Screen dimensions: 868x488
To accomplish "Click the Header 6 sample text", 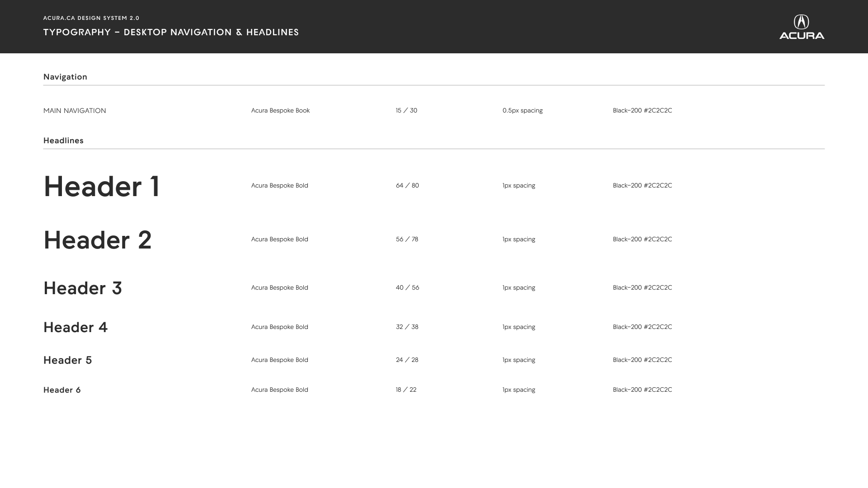I will (62, 390).
